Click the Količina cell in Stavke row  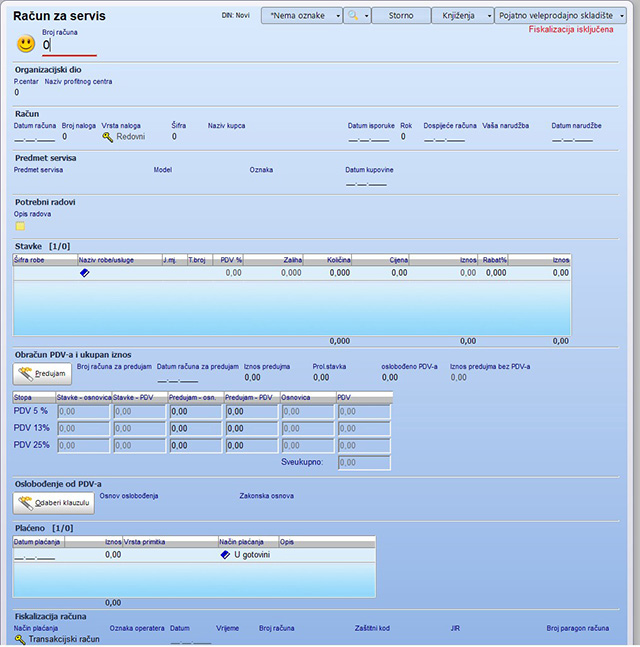328,273
